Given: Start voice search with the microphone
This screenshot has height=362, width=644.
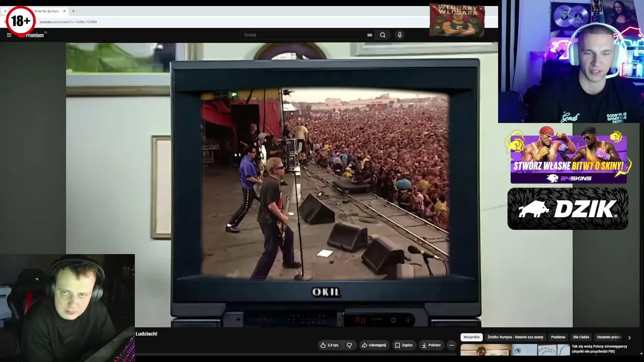Looking at the screenshot, I should click(x=399, y=35).
